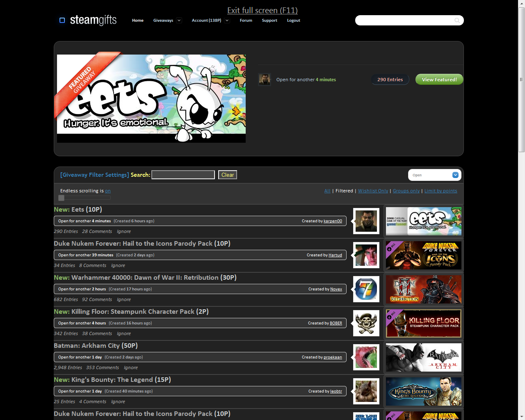
Task: Open Duke Nukem Forever Parody Pack thumbnail
Action: [424, 255]
